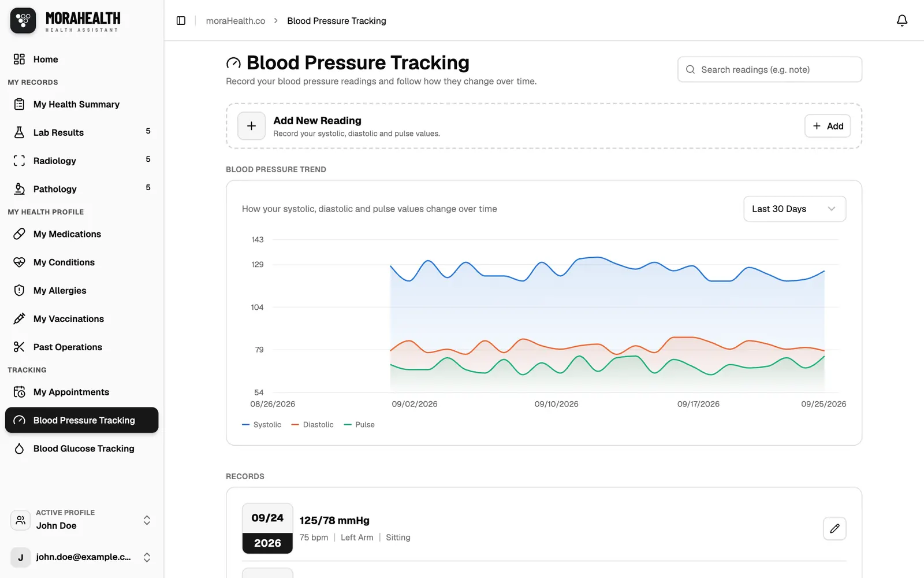Click the Blood Pressure Tracking gauge icon in sidebar

click(x=19, y=420)
